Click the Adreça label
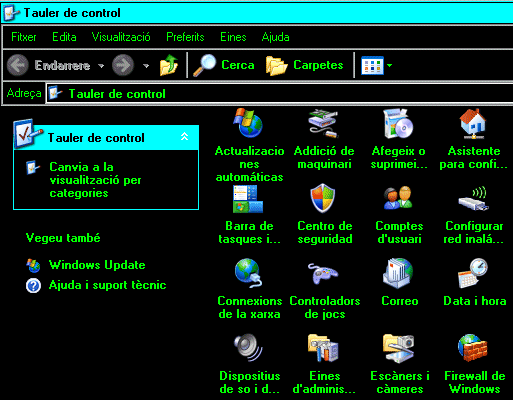This screenshot has width=513, height=400. pyautogui.click(x=24, y=93)
